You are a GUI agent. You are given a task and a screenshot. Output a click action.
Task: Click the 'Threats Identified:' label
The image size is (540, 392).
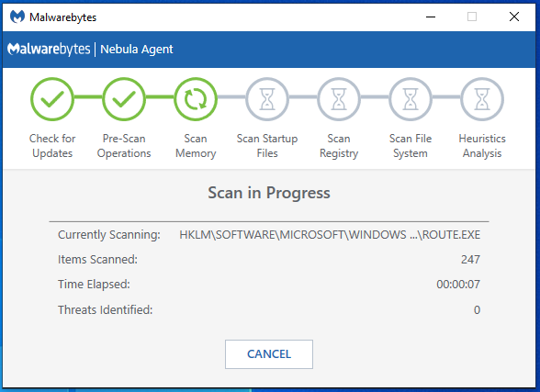(x=105, y=309)
